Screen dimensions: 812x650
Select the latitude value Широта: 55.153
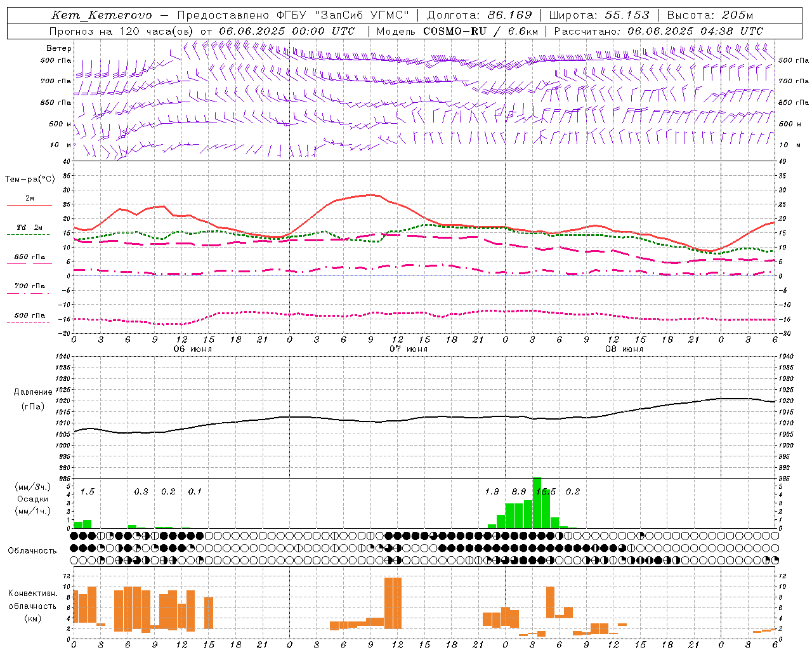click(599, 15)
